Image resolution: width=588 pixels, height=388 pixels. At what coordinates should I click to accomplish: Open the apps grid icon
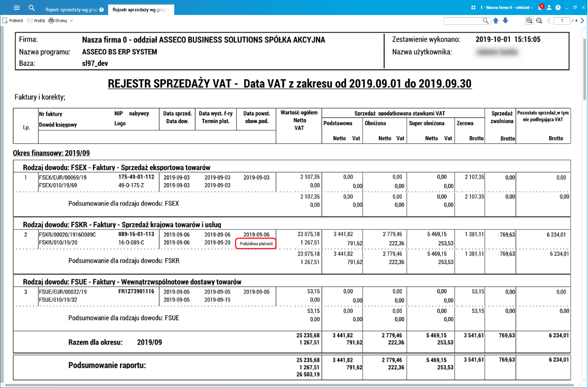[x=473, y=8]
